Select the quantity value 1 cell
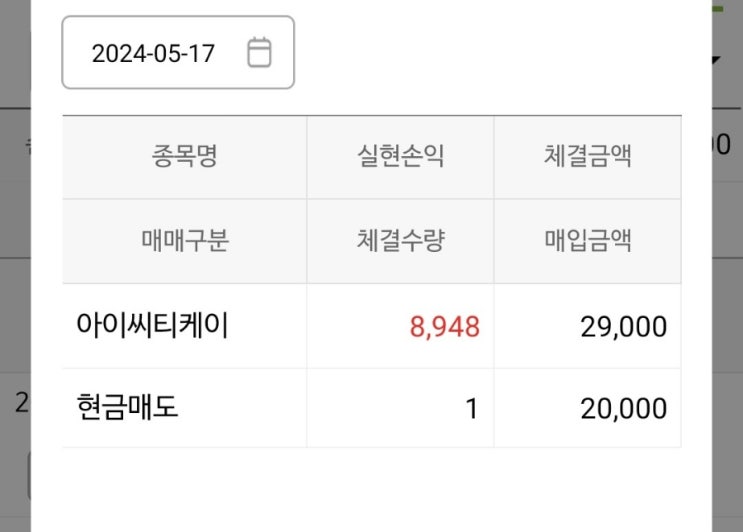Screen dimensions: 743x532 472,409
